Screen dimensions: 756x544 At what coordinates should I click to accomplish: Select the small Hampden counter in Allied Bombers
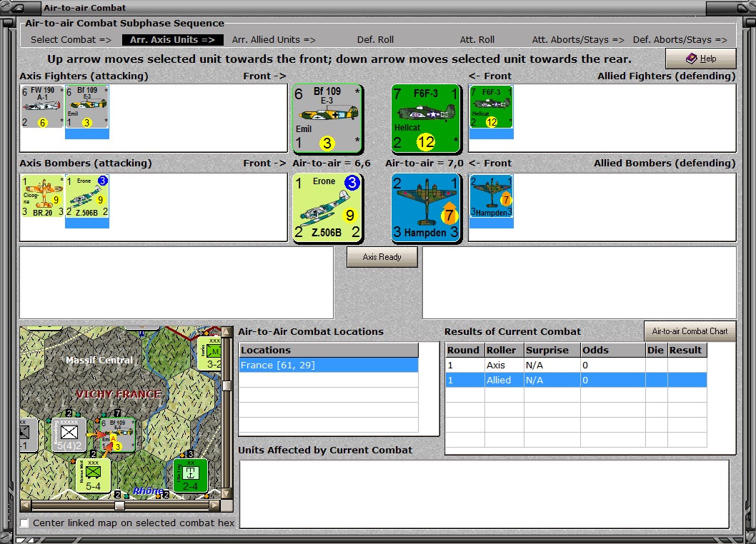(x=492, y=196)
